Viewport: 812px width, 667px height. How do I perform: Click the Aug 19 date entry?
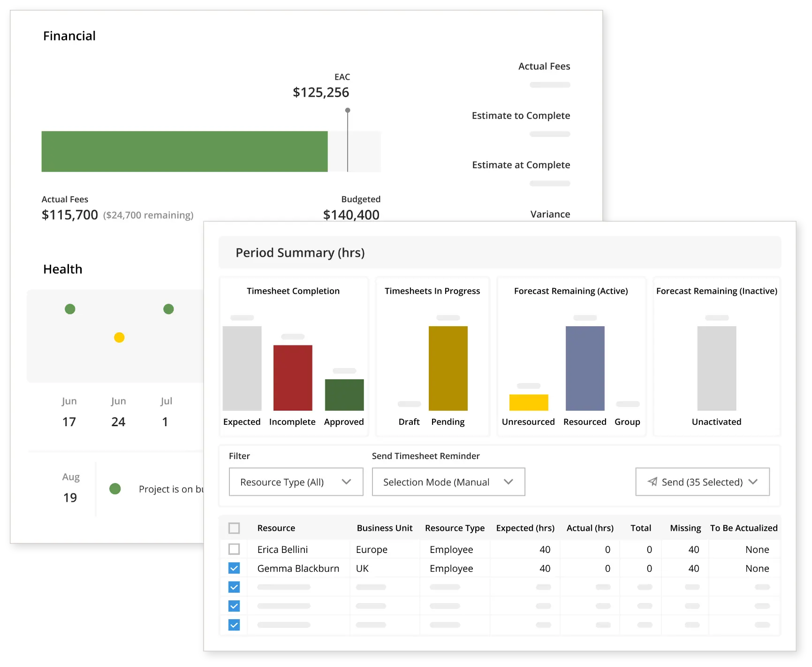(70, 487)
